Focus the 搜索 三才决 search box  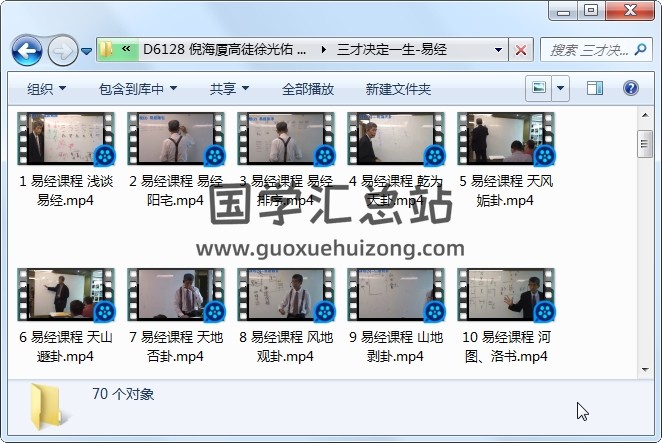589,50
